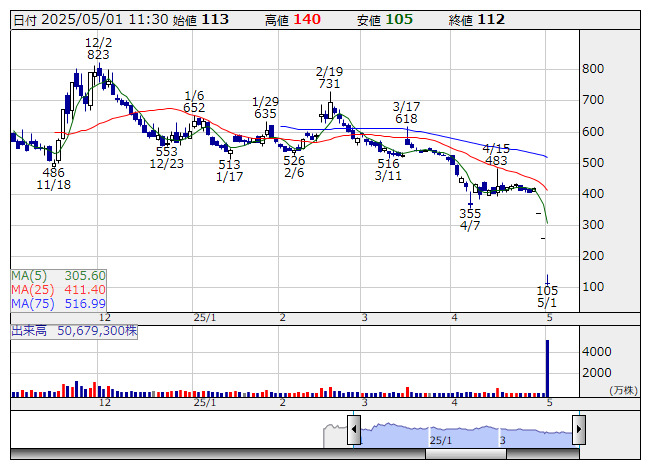
Task: Click the 4/7 355 low label
Action: point(470,220)
